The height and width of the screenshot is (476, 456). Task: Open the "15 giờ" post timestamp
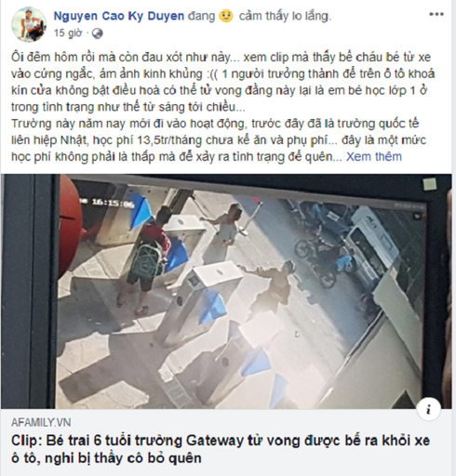[x=68, y=33]
